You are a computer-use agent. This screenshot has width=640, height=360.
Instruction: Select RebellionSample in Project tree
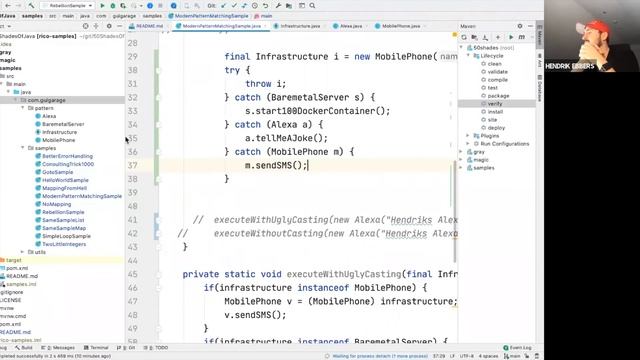tap(63, 212)
